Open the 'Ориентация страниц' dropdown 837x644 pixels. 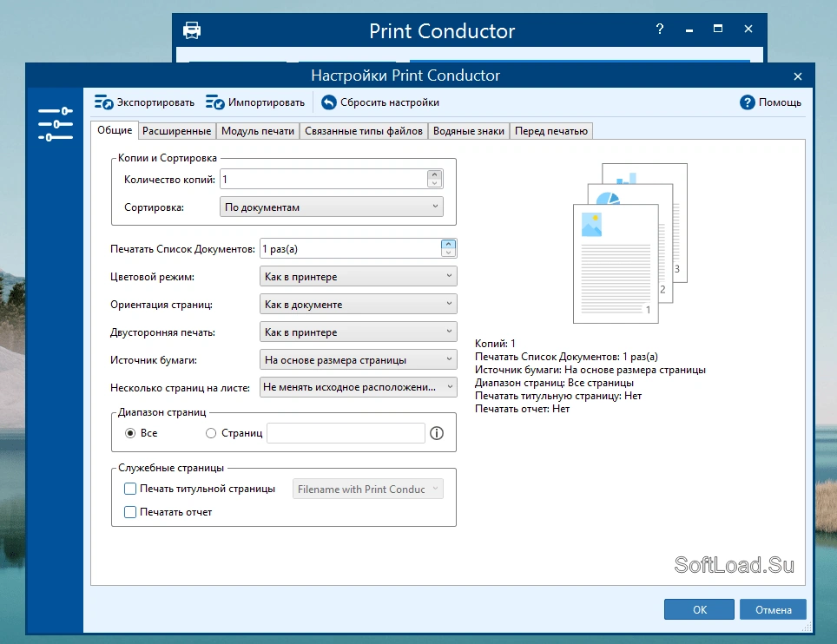click(359, 304)
